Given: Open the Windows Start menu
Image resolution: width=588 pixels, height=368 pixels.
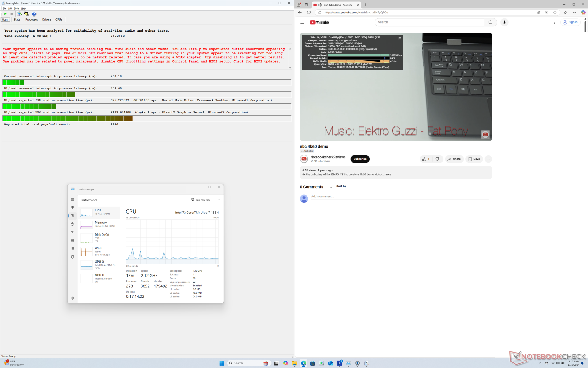Looking at the screenshot, I should [x=222, y=363].
